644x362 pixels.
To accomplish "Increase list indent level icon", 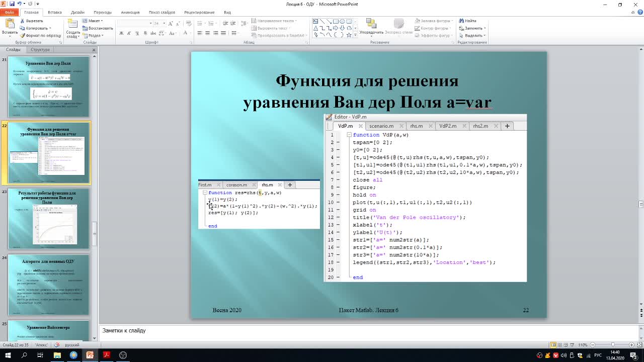I will click(x=233, y=23).
